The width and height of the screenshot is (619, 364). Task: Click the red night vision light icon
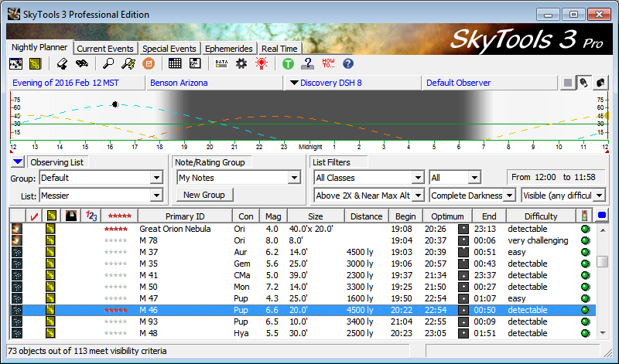262,63
